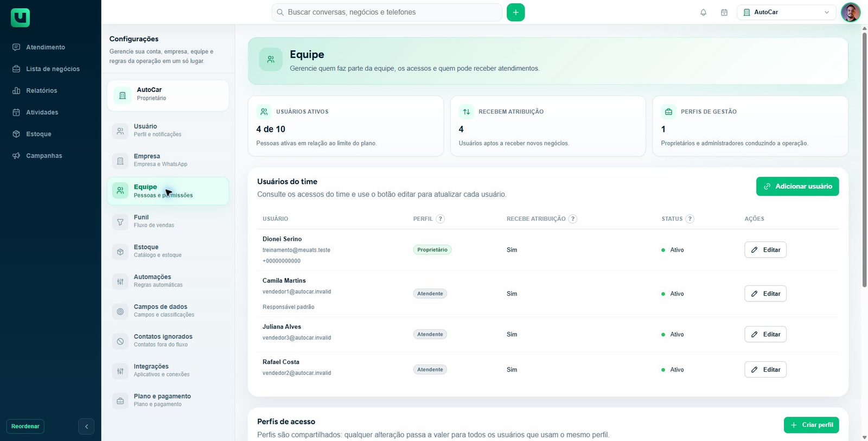Open Plano e pagamento settings
The image size is (868, 441).
point(168,400)
